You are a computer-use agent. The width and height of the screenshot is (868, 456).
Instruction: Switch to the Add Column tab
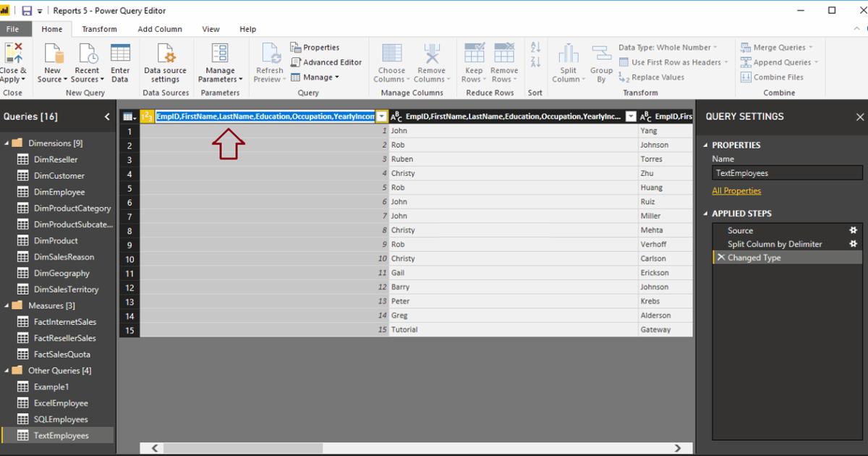click(x=160, y=29)
